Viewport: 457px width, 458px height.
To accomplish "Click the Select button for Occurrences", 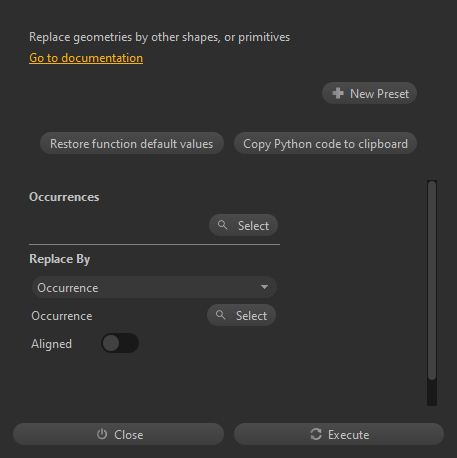I will 243,225.
